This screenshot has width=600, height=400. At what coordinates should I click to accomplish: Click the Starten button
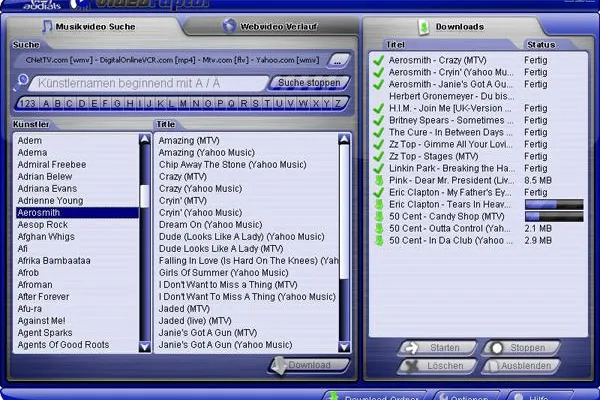click(439, 348)
